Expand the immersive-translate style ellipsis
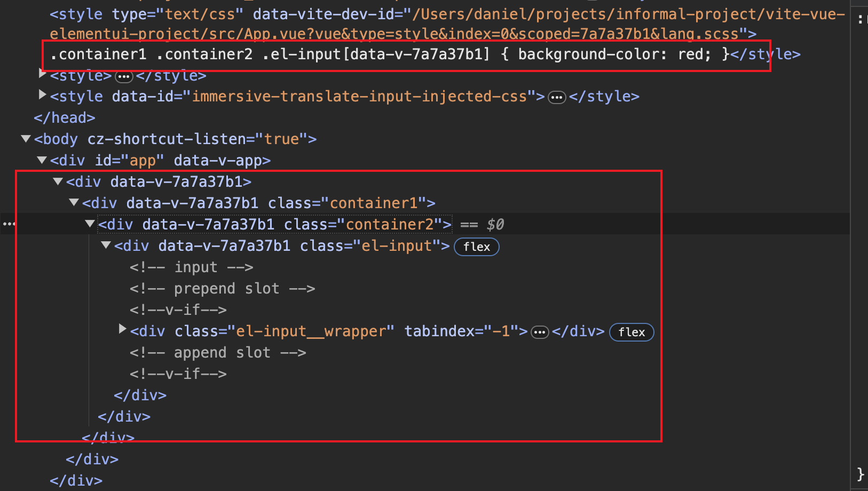Screen dimensions: 868x491 point(557,97)
